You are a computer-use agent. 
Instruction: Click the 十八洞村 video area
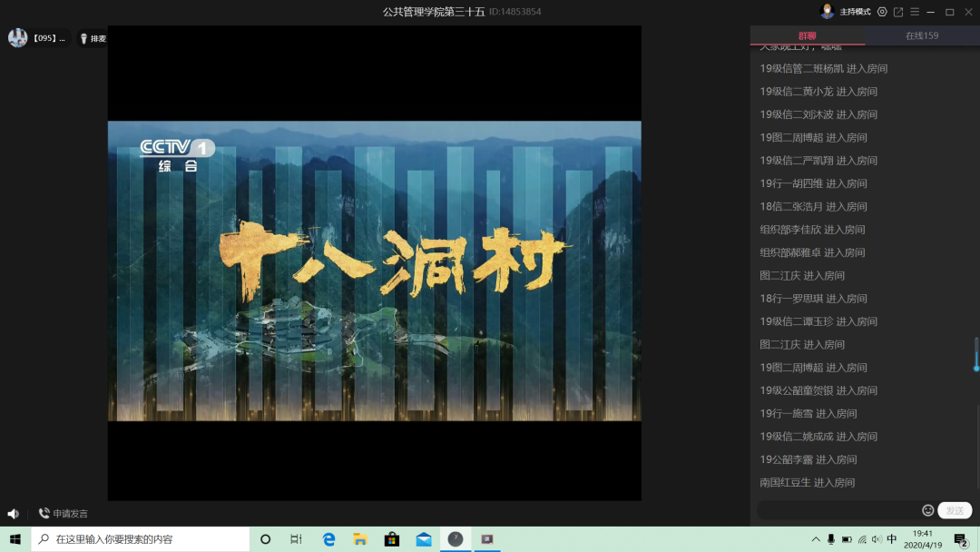[x=375, y=271]
